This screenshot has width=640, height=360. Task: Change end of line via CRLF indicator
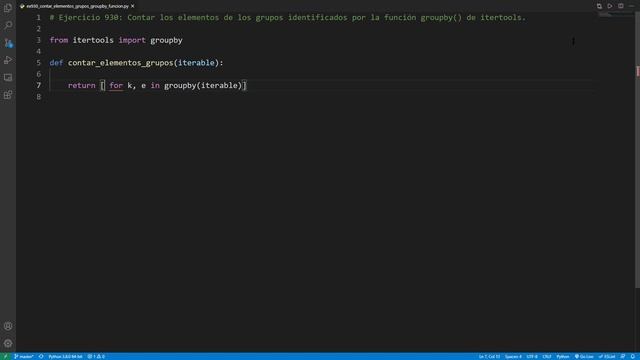[x=547, y=356]
